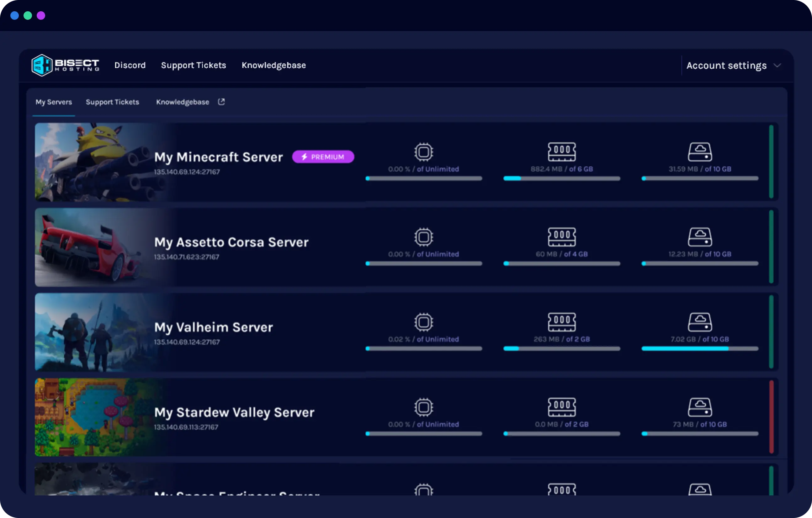Open My Stardew Valley Server link
Image resolution: width=812 pixels, height=518 pixels.
pyautogui.click(x=234, y=412)
